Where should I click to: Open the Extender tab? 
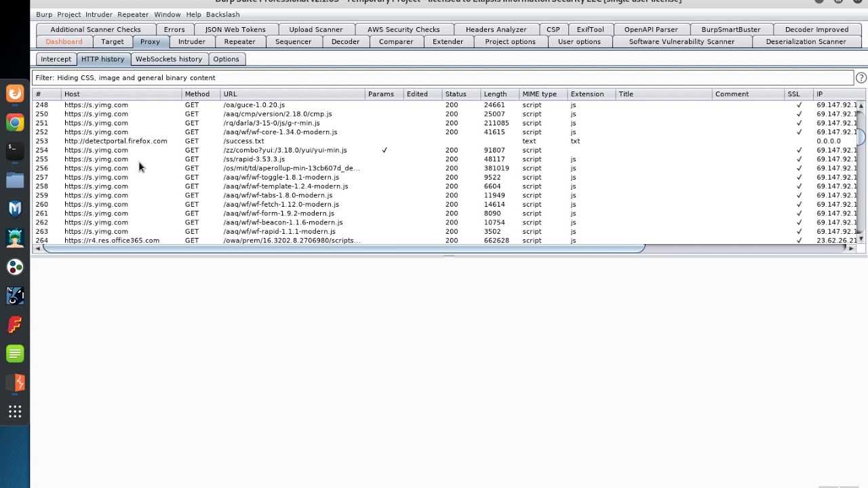click(448, 41)
